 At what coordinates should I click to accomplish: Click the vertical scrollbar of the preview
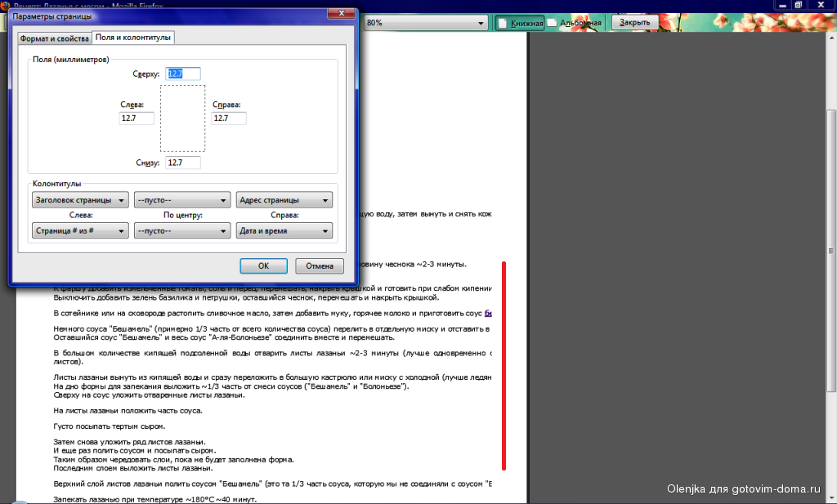pos(831,251)
